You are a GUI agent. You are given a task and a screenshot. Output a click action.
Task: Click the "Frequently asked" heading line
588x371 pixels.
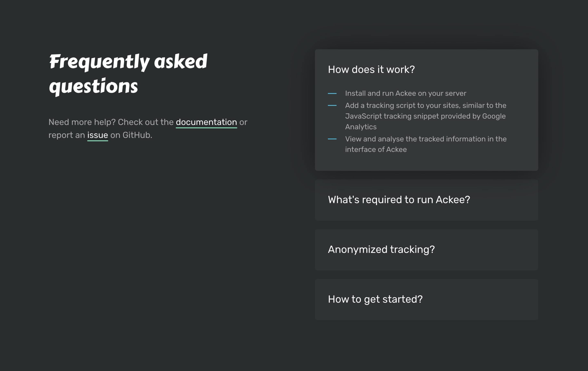pyautogui.click(x=128, y=62)
